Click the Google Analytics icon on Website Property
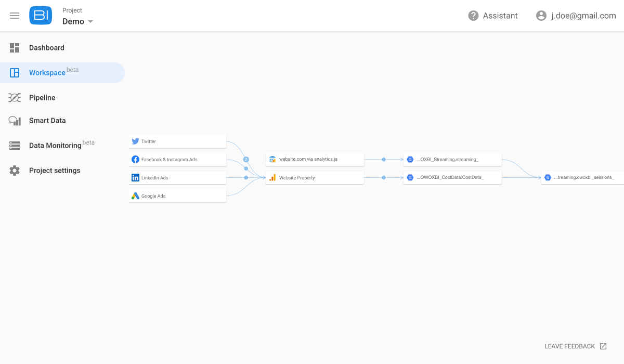624x364 pixels. [x=272, y=178]
